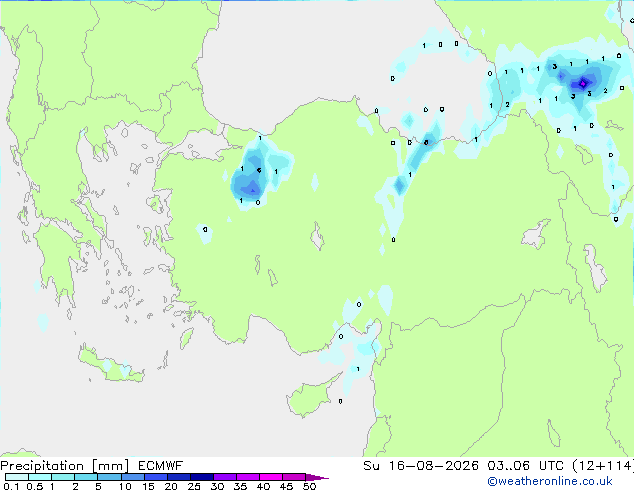Viewport: 634px width, 490px height.
Task: Click the '0.1' legend scale value
Action: 11,486
